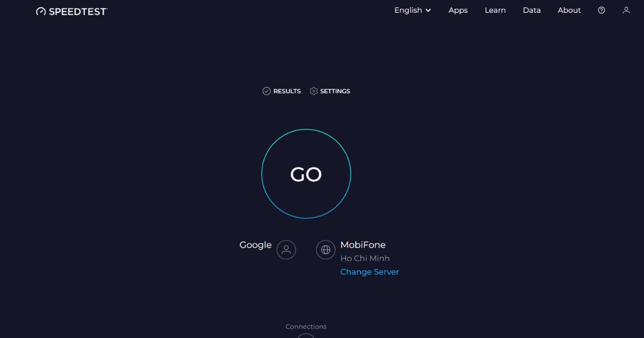Open the account profile icon in header
Viewport: 644px width, 338px height.
click(626, 10)
